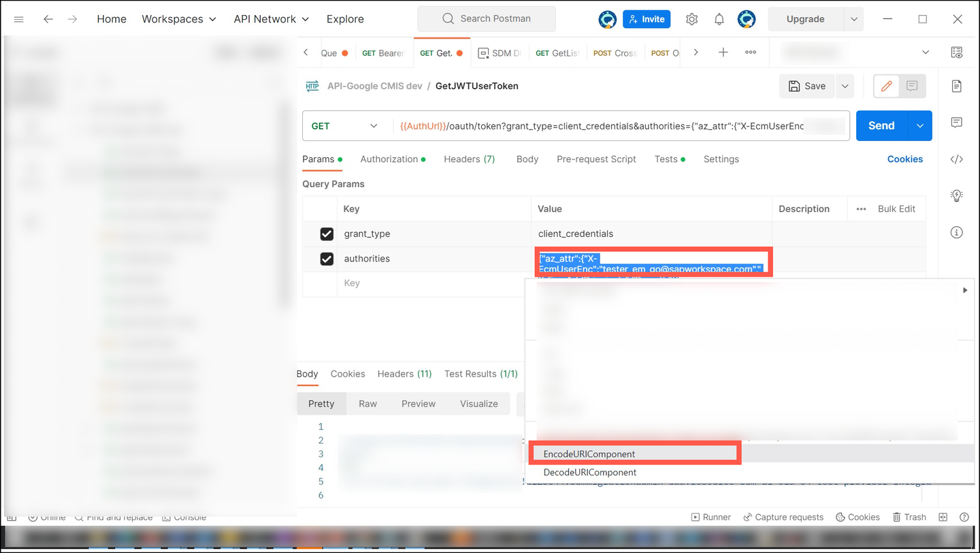The height and width of the screenshot is (553, 980).
Task: Expand the Upgrade dropdown arrow
Action: tap(854, 19)
